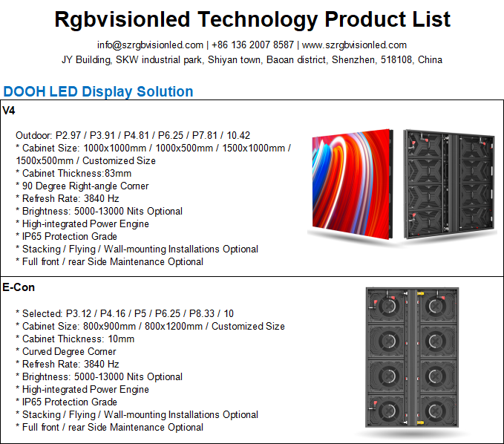Click Cabinet Thickness: 10mm line

pos(75,339)
